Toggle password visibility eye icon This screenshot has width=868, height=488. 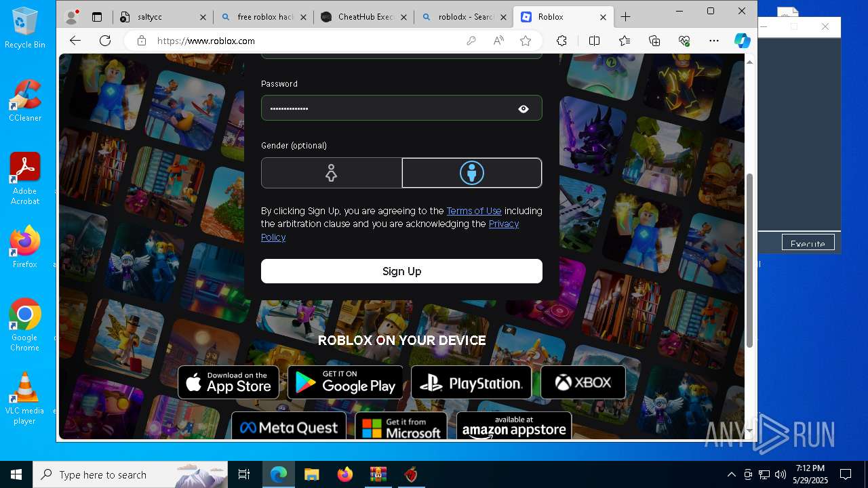[524, 108]
